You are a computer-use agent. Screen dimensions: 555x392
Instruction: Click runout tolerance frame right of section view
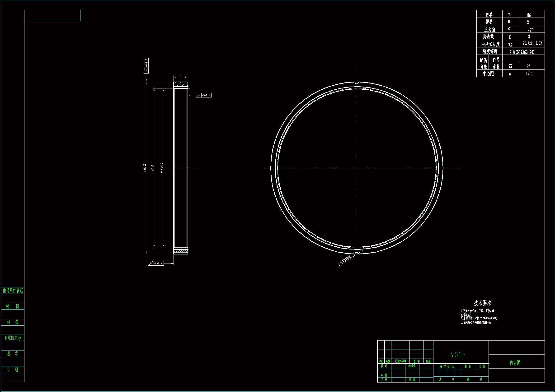(x=203, y=95)
